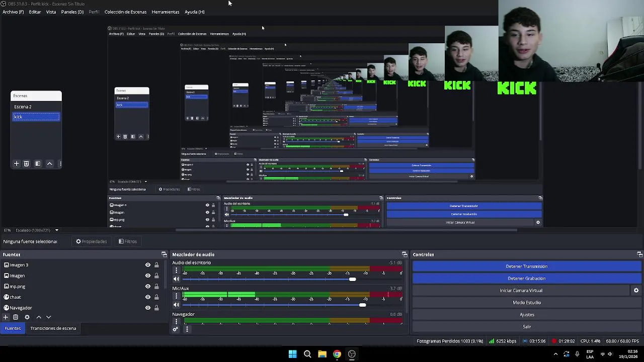Remove scene with the Escenas trash icon
This screenshot has height=362, width=644.
(x=26, y=164)
